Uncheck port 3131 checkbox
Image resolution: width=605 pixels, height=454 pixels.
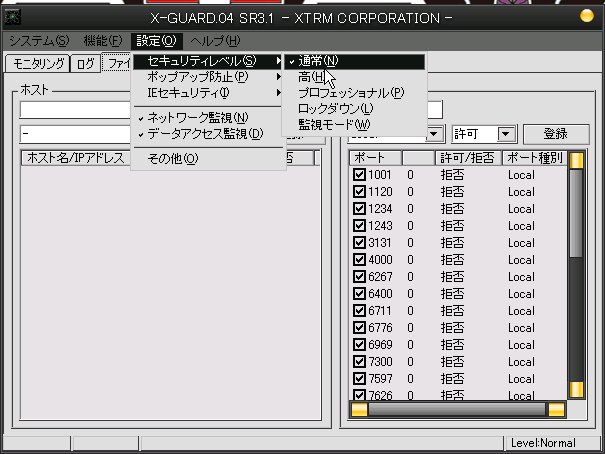pyautogui.click(x=359, y=243)
